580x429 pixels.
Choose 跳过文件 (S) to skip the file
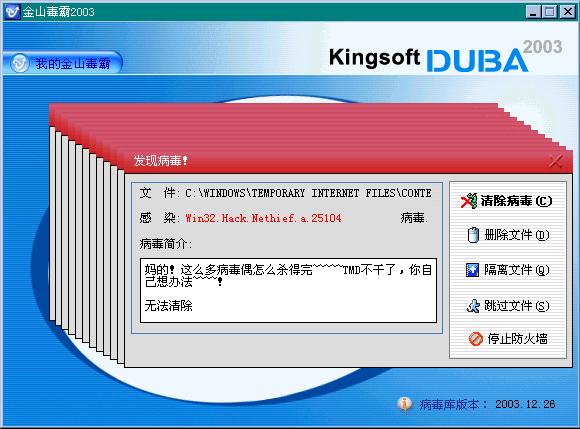coord(508,305)
